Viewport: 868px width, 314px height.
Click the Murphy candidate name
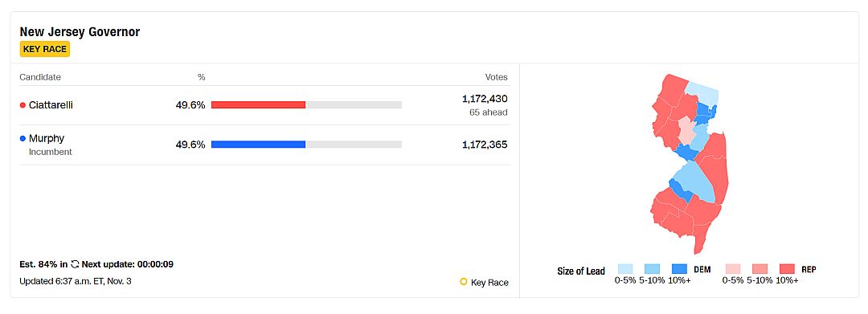tap(47, 138)
